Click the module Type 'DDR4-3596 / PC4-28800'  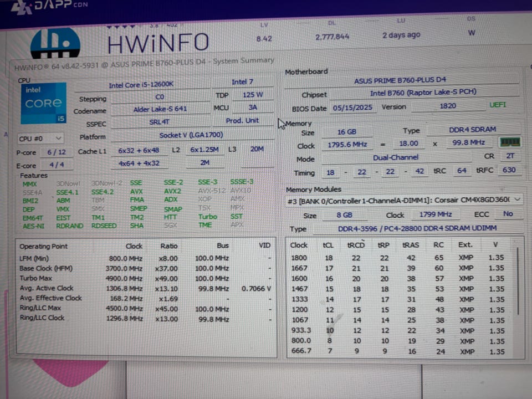[417, 228]
